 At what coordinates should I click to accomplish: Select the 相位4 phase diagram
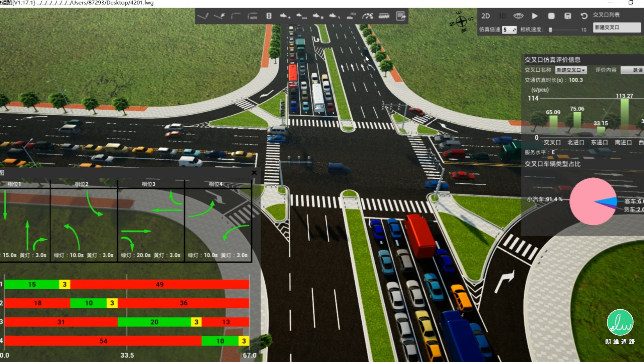tap(218, 221)
